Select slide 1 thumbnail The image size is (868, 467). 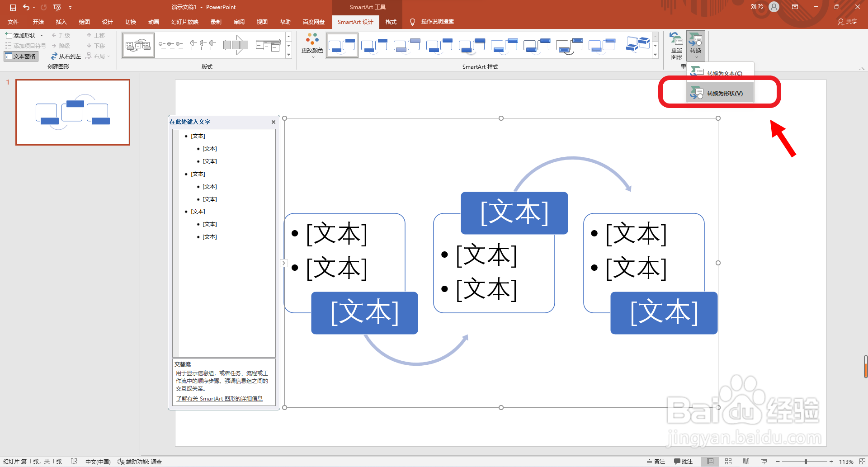click(x=73, y=112)
